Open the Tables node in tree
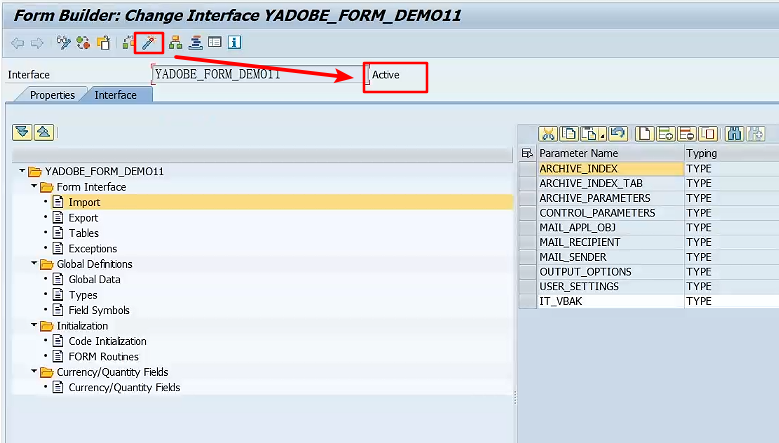 point(83,233)
